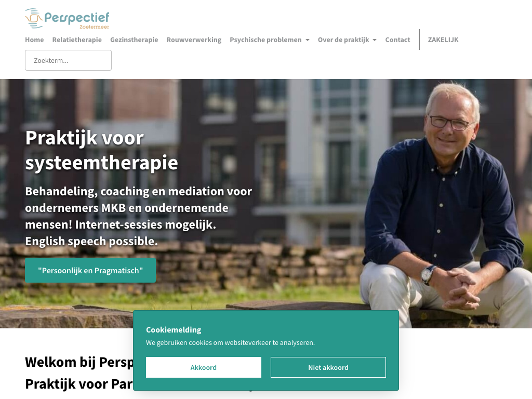Click the "Persoonlijk en Pragmatisch" button
Viewport: 532px width, 399px height.
pos(90,270)
